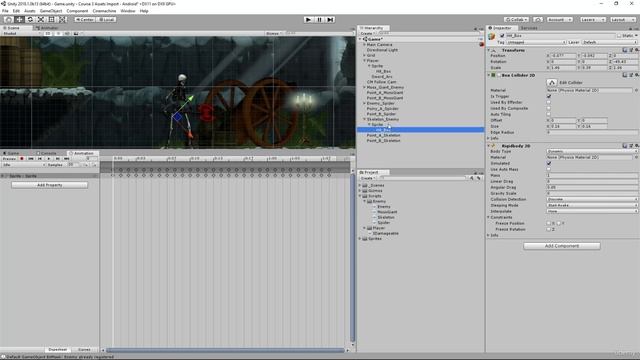Viewport: 640px width, 360px height.
Task: Click the Animation Preview toggle
Action: [9, 158]
